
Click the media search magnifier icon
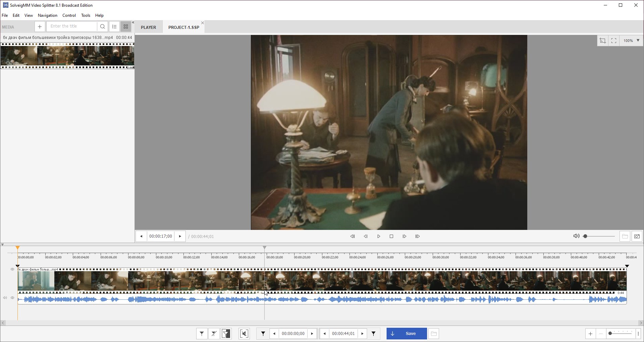[103, 27]
